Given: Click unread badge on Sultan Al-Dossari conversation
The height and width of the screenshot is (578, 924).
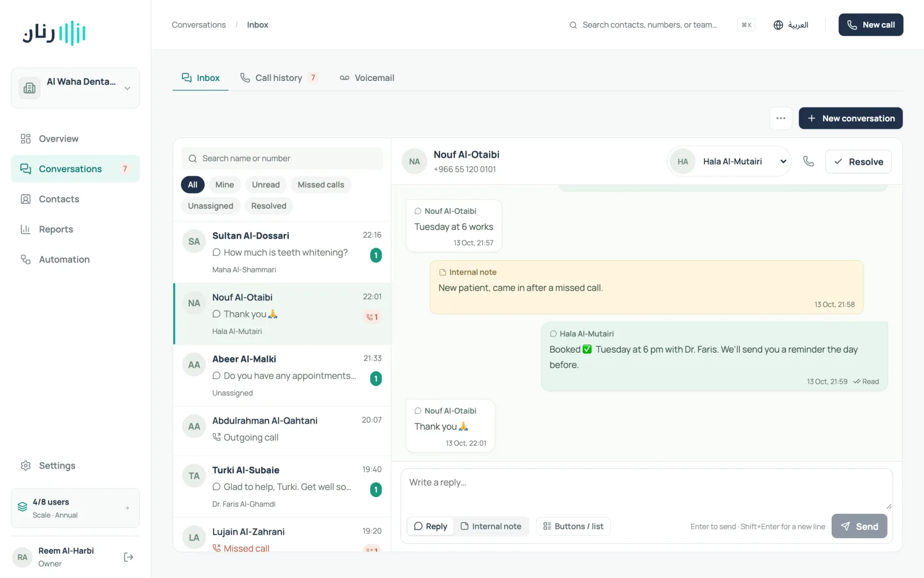Looking at the screenshot, I should click(376, 255).
